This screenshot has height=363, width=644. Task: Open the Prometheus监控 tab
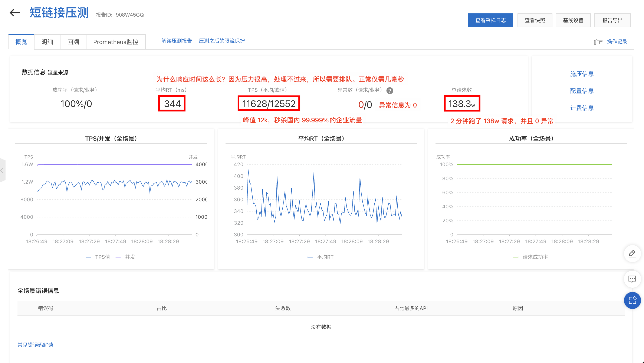pyautogui.click(x=116, y=42)
